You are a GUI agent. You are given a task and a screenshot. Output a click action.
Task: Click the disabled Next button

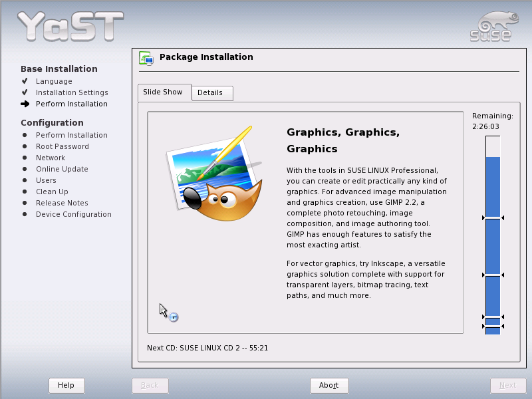click(508, 386)
